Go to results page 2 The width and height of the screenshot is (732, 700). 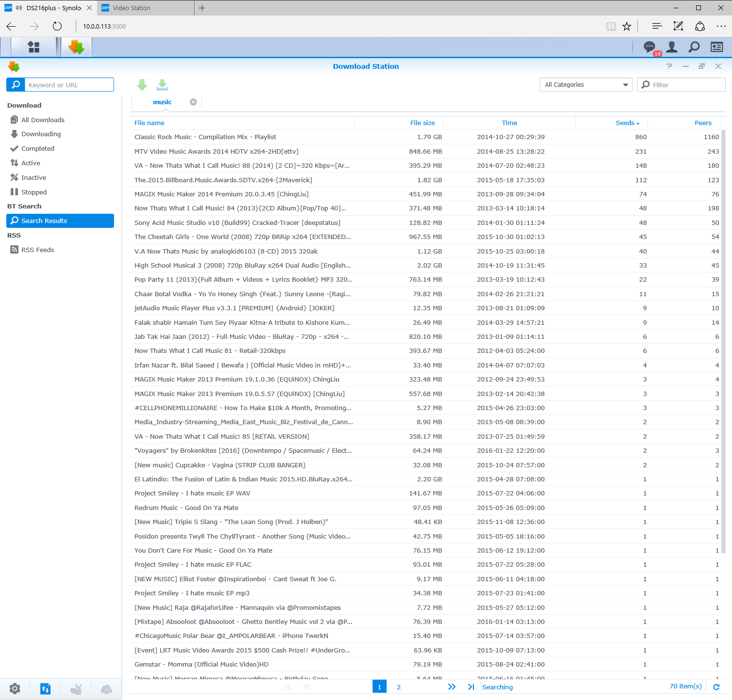click(x=399, y=687)
